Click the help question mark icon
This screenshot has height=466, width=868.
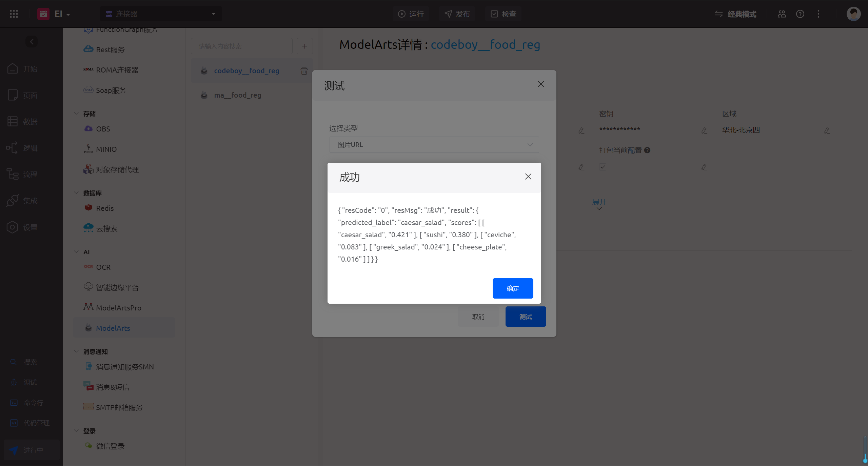click(800, 14)
